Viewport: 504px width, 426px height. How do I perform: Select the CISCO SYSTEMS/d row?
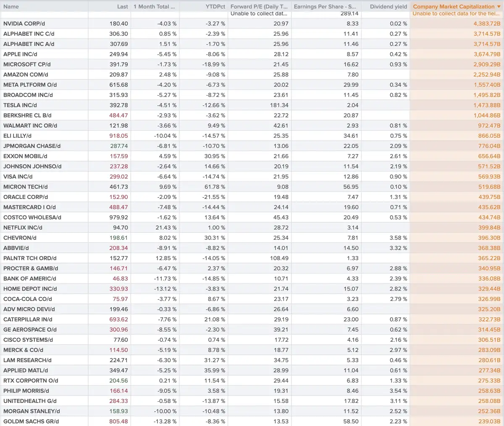pos(252,340)
